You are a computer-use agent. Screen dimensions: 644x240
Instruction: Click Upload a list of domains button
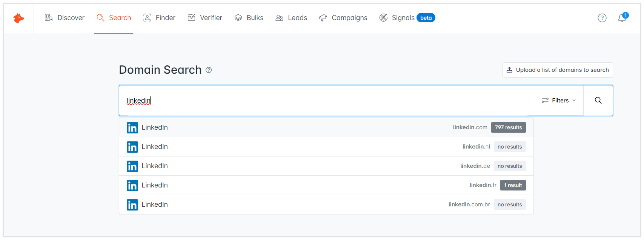point(557,70)
